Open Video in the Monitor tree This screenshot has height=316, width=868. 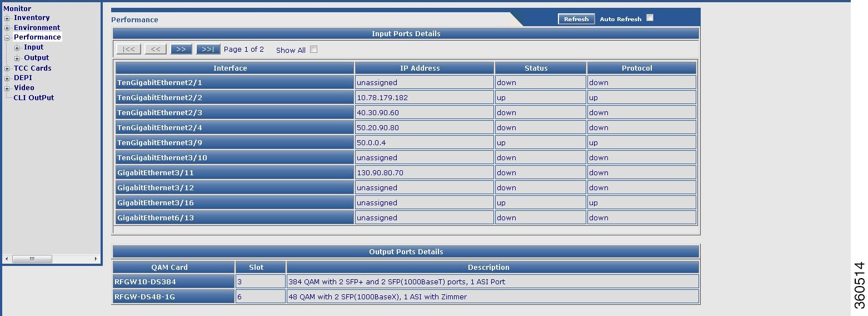click(x=24, y=88)
